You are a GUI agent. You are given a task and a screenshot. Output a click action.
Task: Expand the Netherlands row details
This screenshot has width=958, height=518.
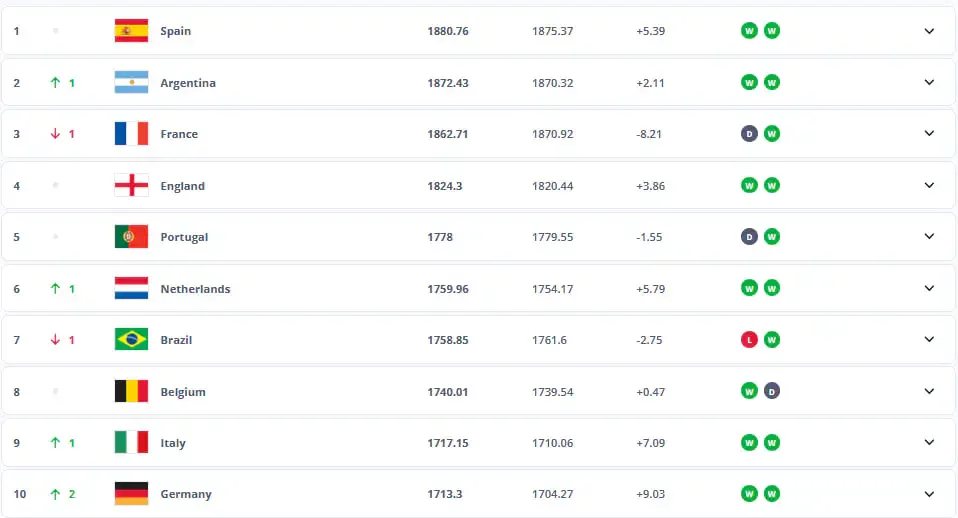tap(929, 289)
